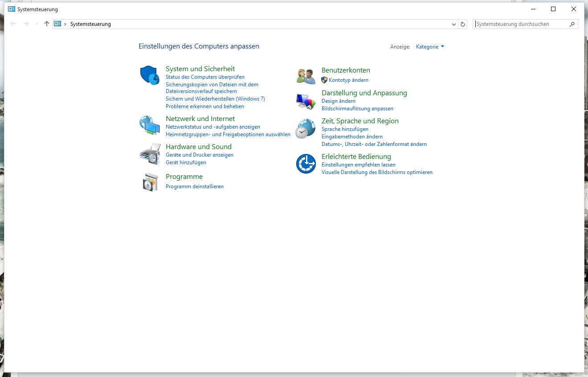Click the Design ändern link
Image resolution: width=588 pixels, height=377 pixels.
pos(339,101)
